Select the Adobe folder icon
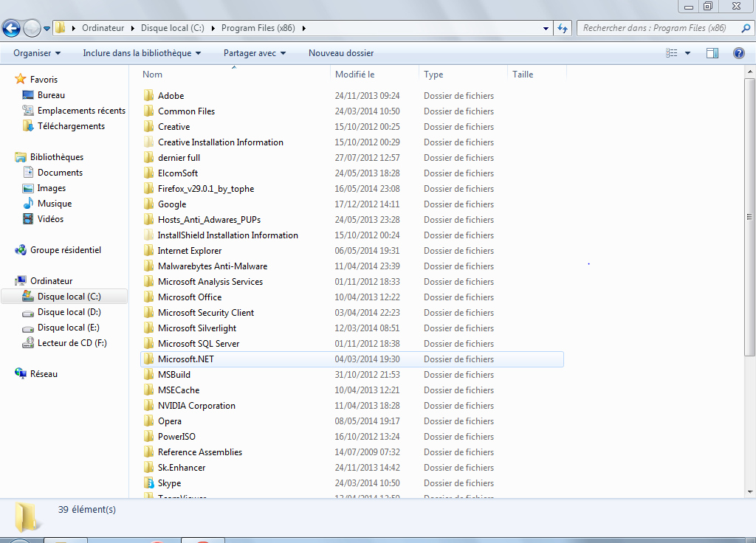 (x=149, y=95)
